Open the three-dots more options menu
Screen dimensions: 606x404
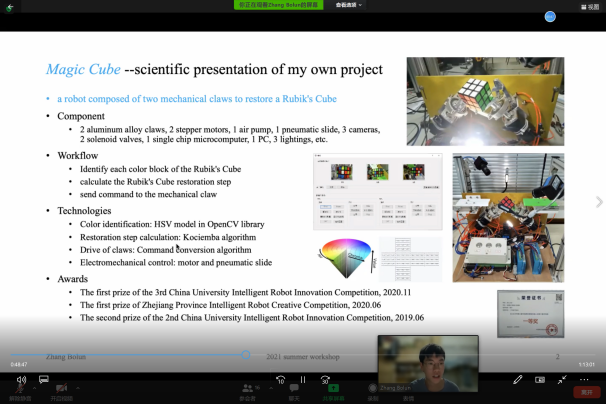[x=584, y=380]
